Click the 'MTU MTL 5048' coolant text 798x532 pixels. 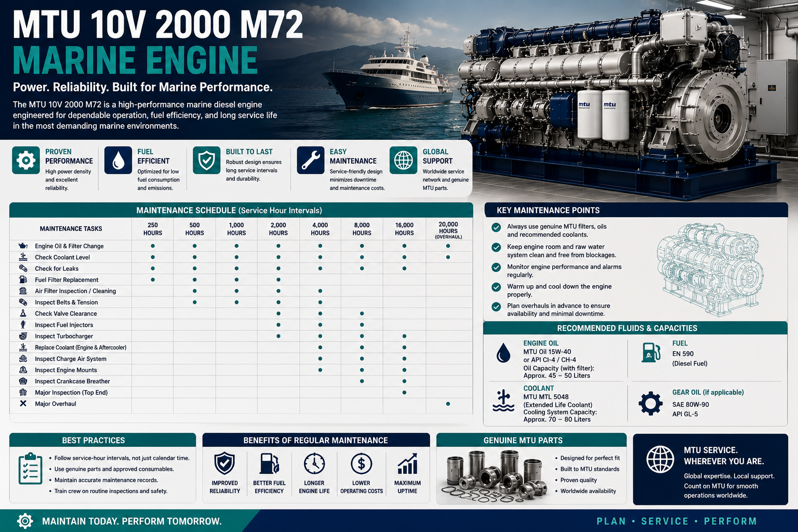point(546,396)
